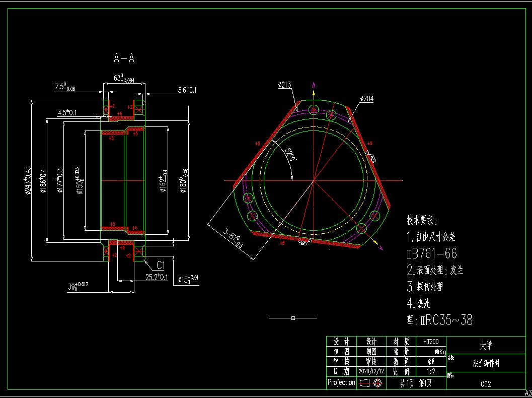Pick the Projection label in title block
532x398 pixels.
click(341, 382)
